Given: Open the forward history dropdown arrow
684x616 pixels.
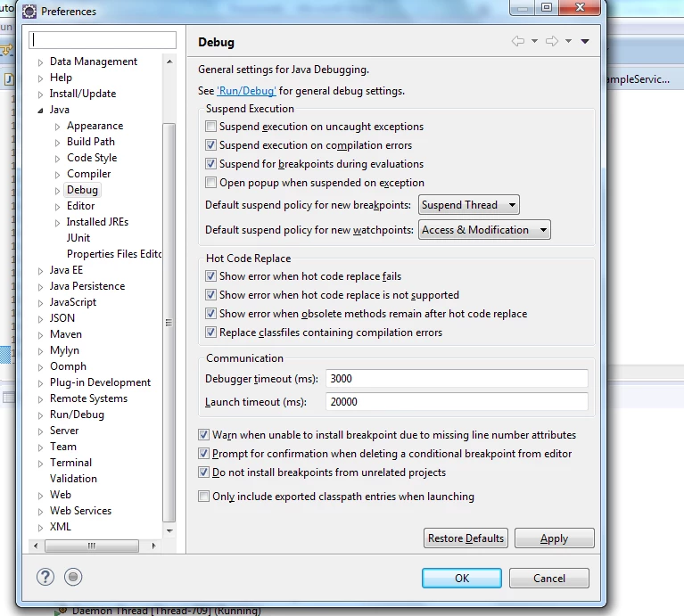Looking at the screenshot, I should 568,41.
